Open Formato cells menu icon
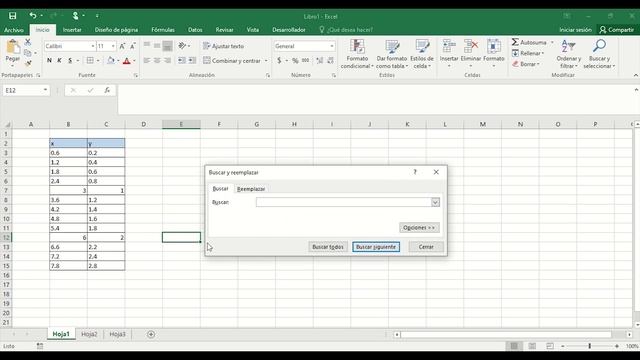 [494, 46]
